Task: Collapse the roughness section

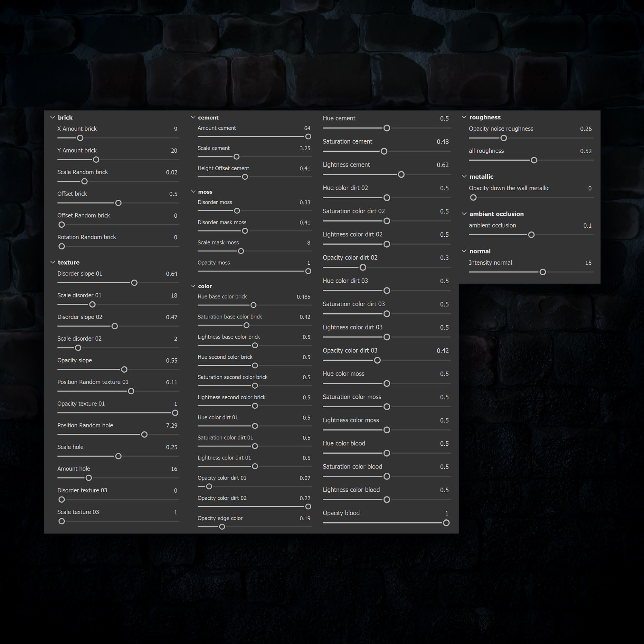Action: pyautogui.click(x=464, y=117)
